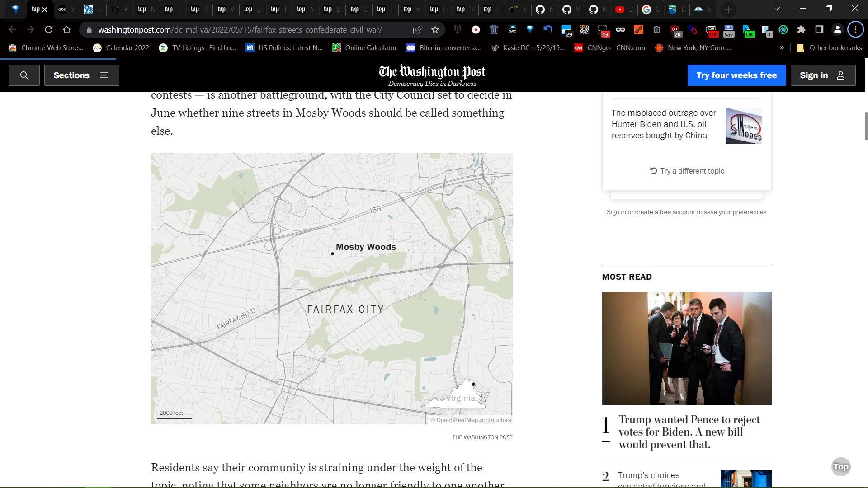Bookmark this page via the star icon
The height and width of the screenshot is (488, 868).
pos(435,30)
